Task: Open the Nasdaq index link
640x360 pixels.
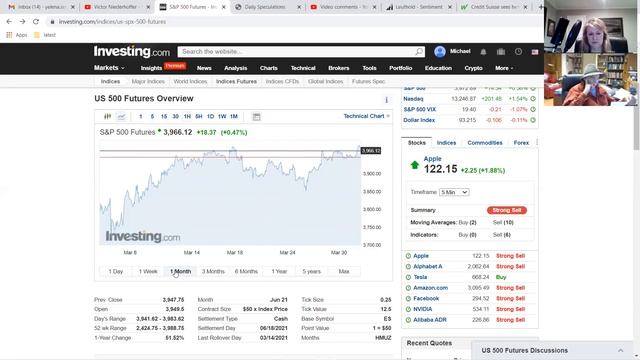Action: click(x=413, y=99)
